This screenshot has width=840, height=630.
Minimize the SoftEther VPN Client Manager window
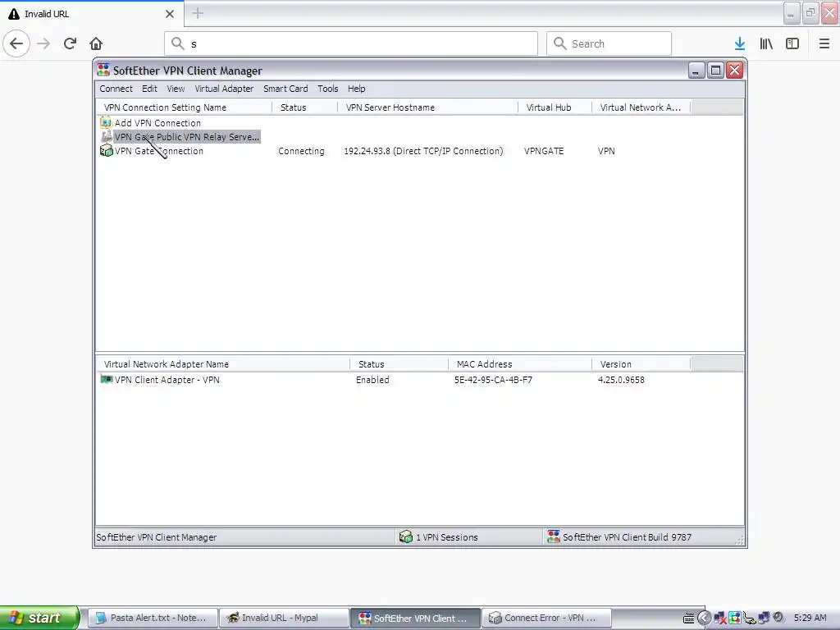tap(696, 71)
